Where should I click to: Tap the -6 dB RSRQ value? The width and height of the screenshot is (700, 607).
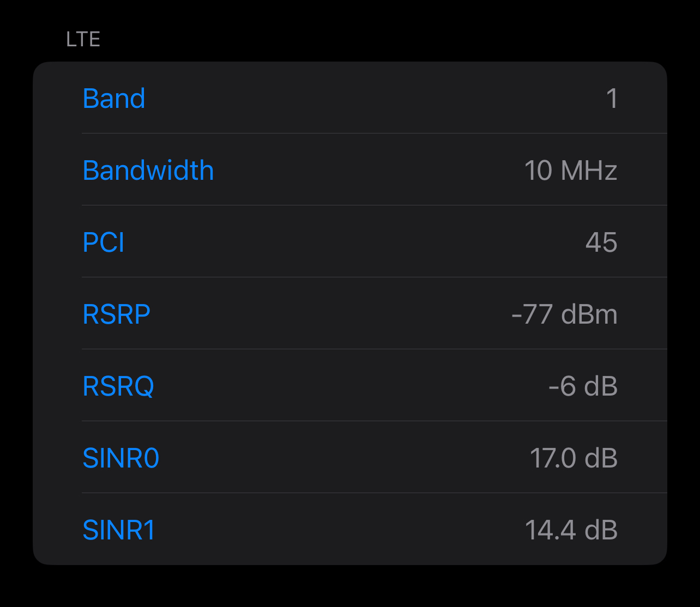583,386
